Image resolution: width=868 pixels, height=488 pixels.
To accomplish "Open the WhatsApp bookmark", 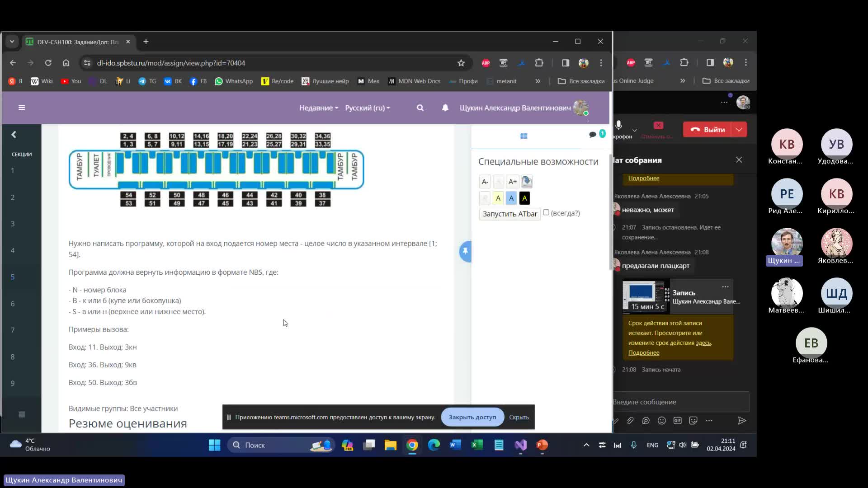I will (234, 81).
